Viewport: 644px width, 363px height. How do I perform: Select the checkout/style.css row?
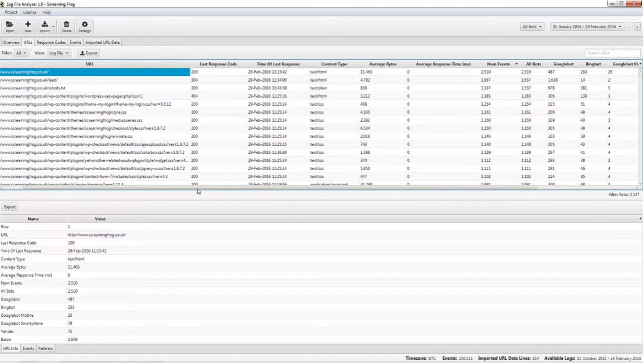pos(319,128)
